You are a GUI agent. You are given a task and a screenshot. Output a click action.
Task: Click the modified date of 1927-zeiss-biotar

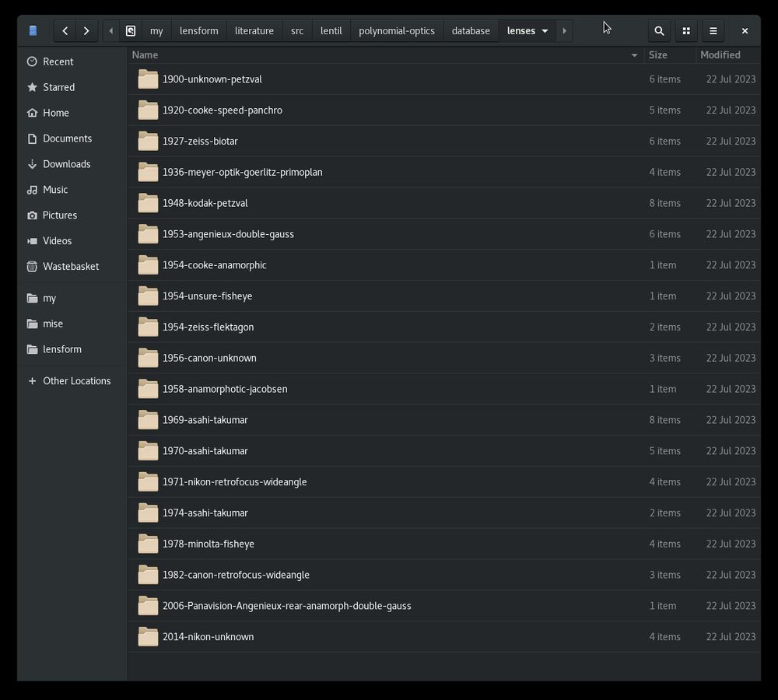coord(731,142)
